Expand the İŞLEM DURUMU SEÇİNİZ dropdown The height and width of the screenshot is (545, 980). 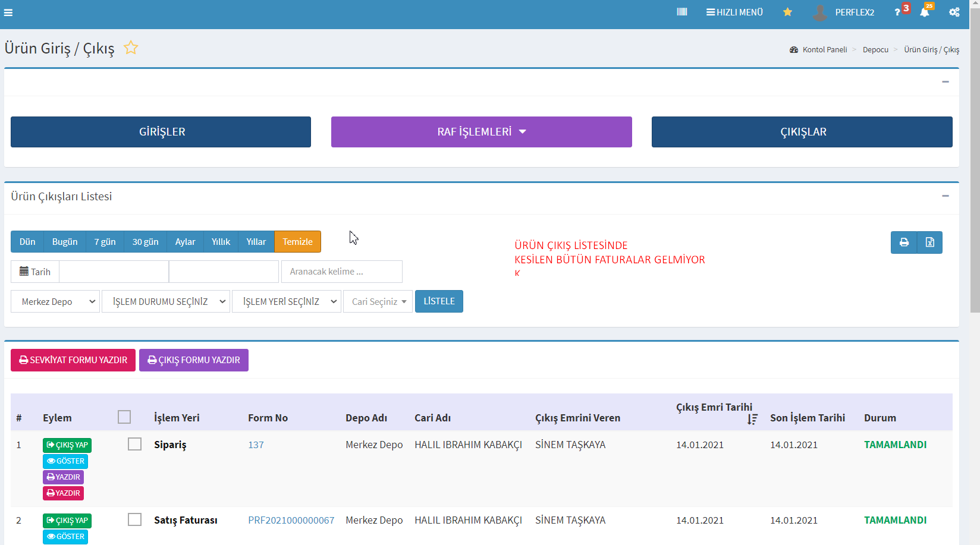click(x=165, y=302)
